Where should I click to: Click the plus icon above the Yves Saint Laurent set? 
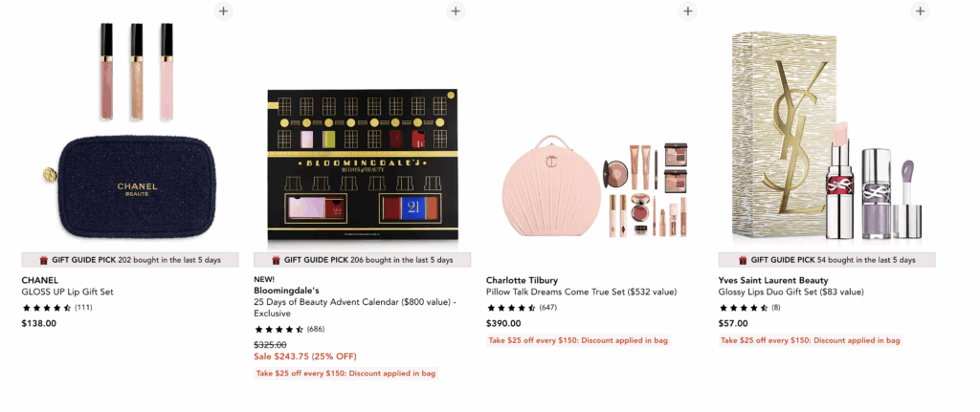[921, 11]
